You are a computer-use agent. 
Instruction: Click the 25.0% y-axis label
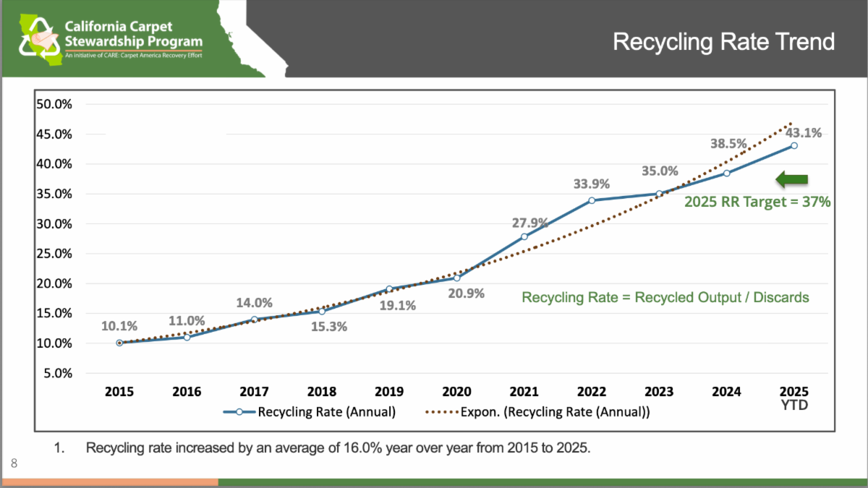coord(55,254)
